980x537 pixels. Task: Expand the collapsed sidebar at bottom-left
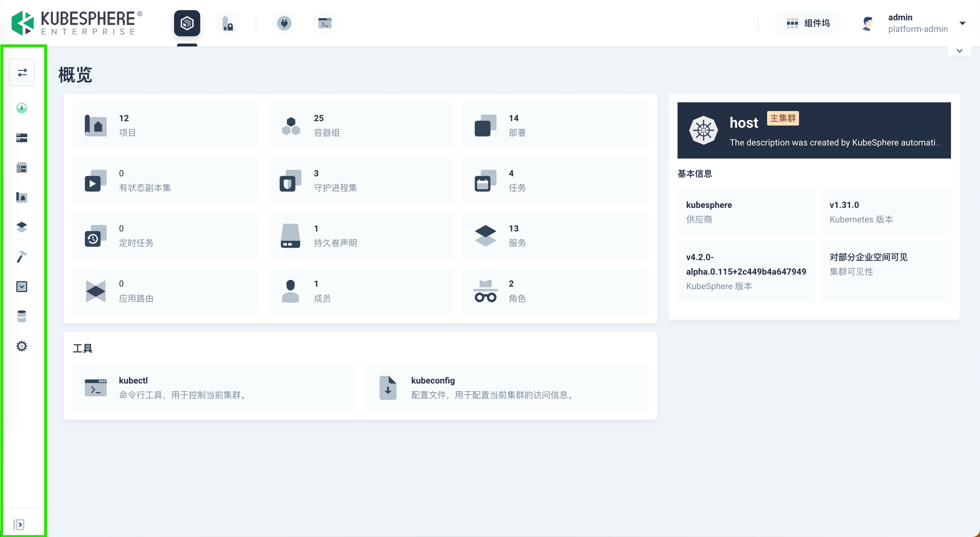pos(19,524)
